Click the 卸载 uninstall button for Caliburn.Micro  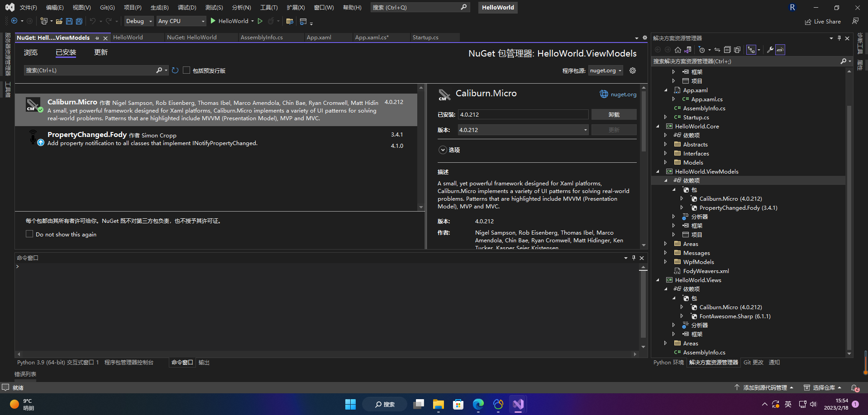pos(614,115)
